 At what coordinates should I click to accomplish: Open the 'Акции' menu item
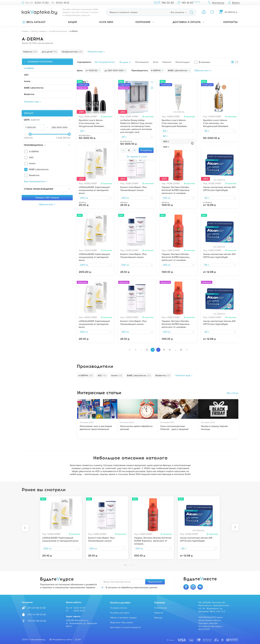tap(73, 22)
